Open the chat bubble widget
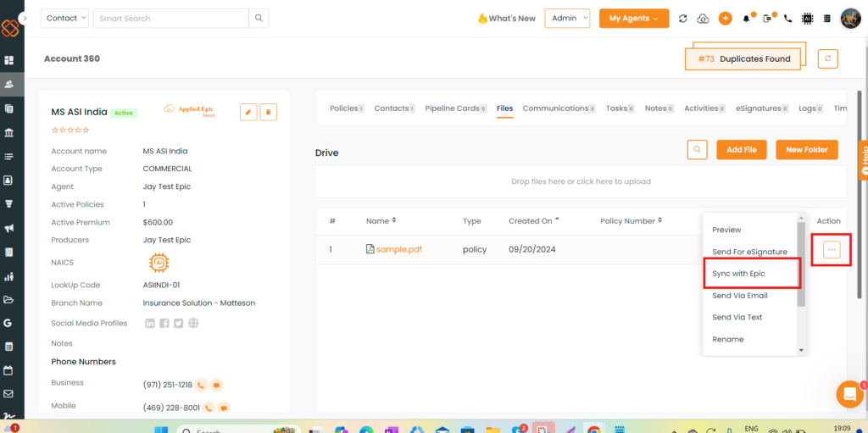 coord(849,394)
